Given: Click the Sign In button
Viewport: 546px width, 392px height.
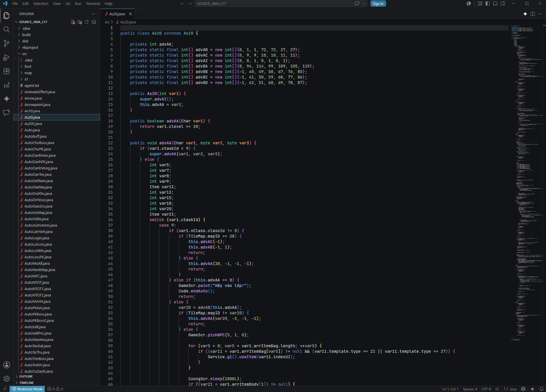Looking at the screenshot, I should coord(378,3).
